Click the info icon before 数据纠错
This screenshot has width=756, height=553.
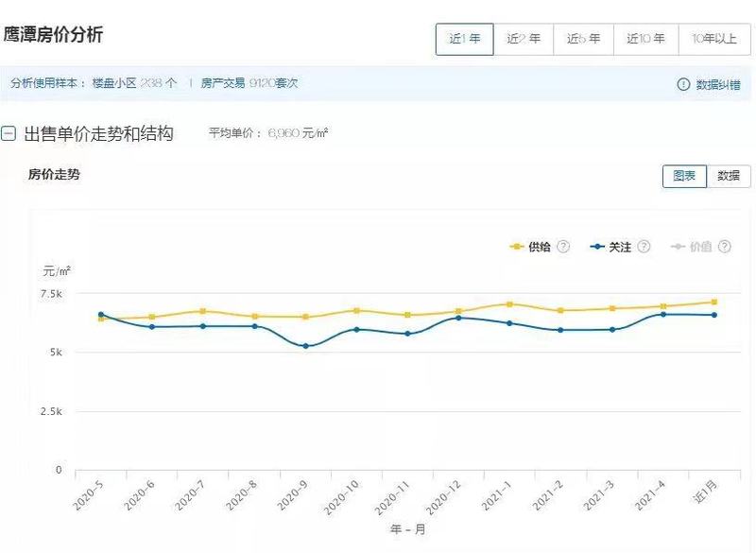(682, 83)
